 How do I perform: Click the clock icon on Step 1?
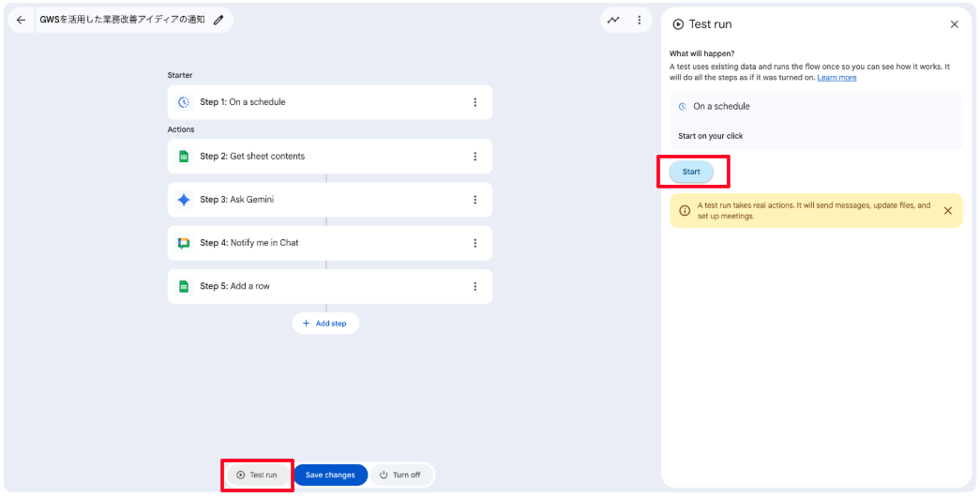click(x=184, y=102)
